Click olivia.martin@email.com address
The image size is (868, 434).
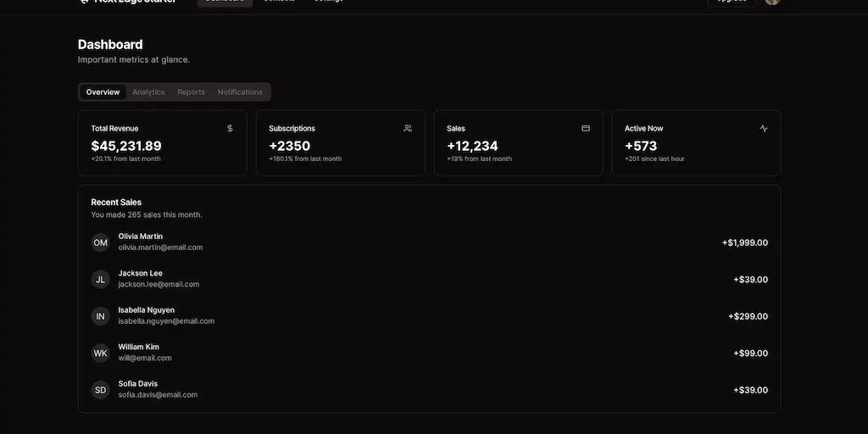[x=160, y=248]
